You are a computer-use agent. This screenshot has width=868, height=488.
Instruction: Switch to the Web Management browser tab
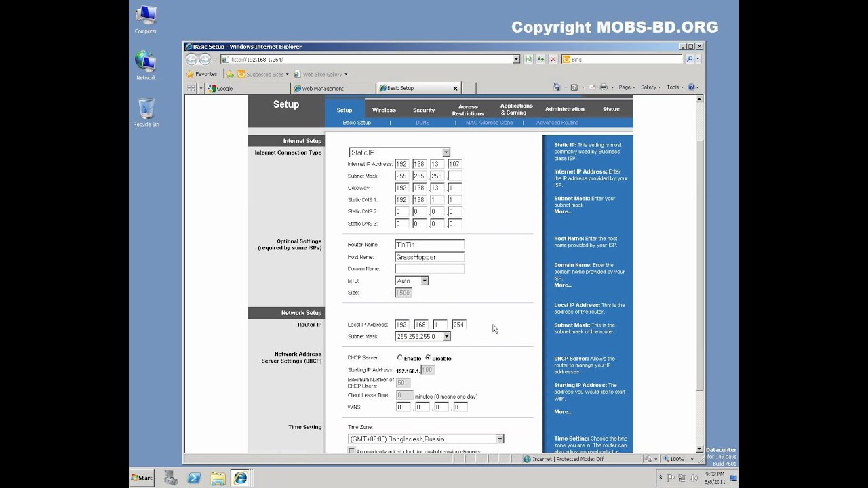(x=333, y=88)
